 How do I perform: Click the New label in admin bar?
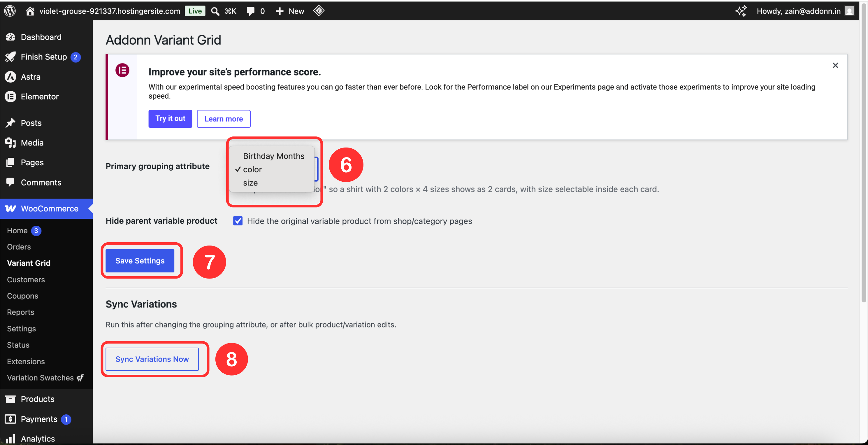(296, 11)
